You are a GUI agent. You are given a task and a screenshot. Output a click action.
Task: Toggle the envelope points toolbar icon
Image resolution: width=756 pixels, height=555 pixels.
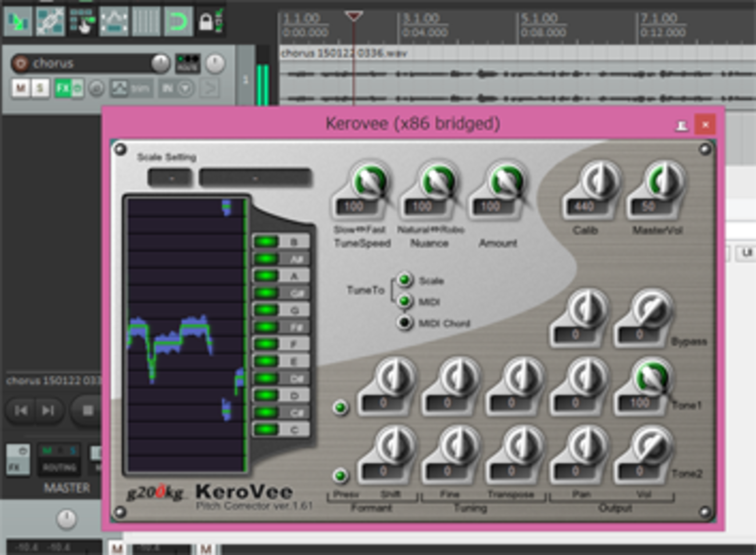[x=114, y=22]
